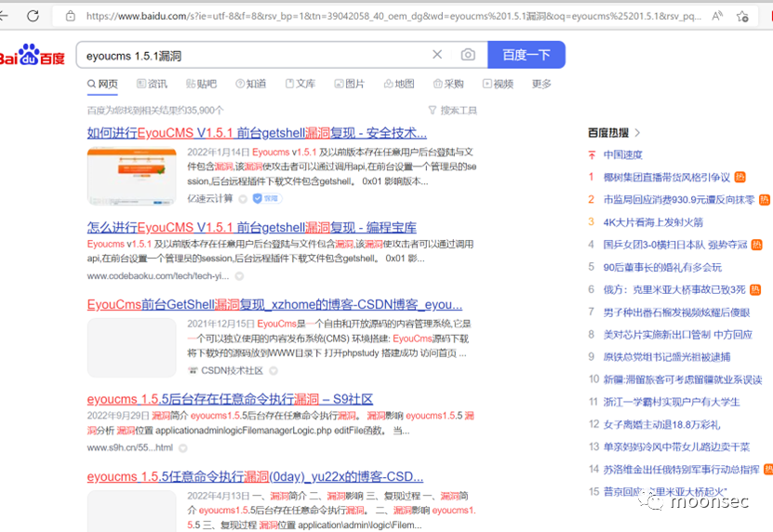
Task: Open hot topic 浙江一学霸村实现户户有大学生
Action: click(x=672, y=402)
